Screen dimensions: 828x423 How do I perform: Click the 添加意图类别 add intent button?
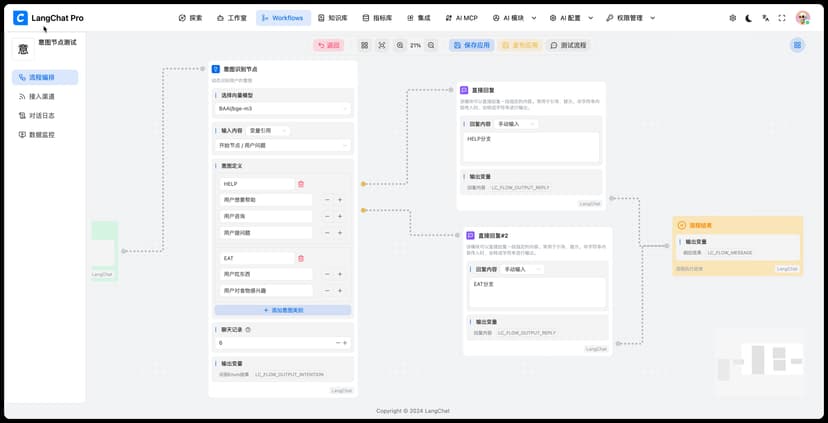tap(283, 310)
